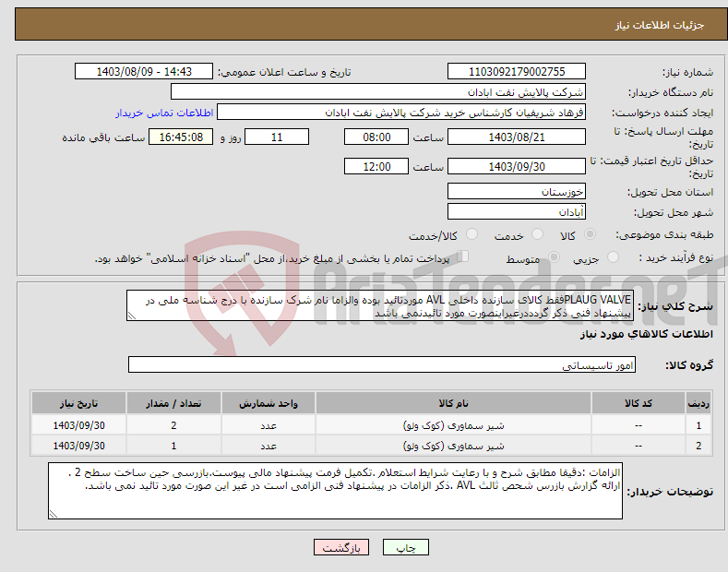Screen dimensions: 728x572
Task: Click the announcement date field 1403/08/09 - 14:43
Action: click(144, 72)
